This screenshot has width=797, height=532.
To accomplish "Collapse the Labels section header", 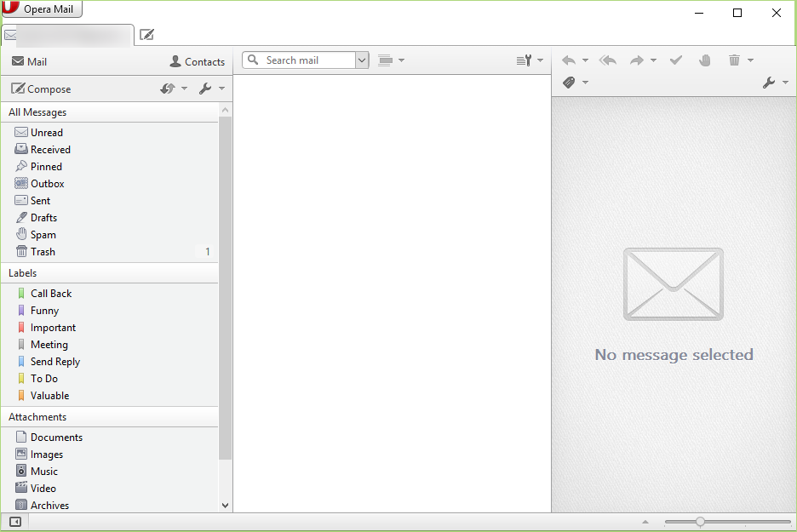I will click(x=110, y=273).
